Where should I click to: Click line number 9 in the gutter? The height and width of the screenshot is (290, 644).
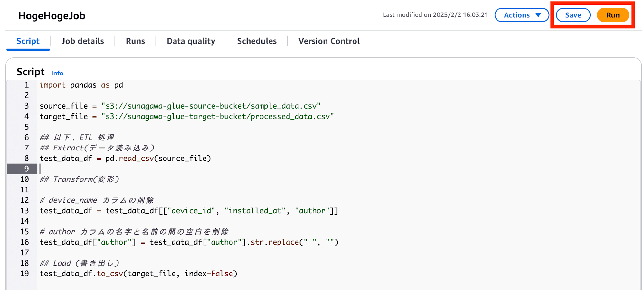(26, 169)
